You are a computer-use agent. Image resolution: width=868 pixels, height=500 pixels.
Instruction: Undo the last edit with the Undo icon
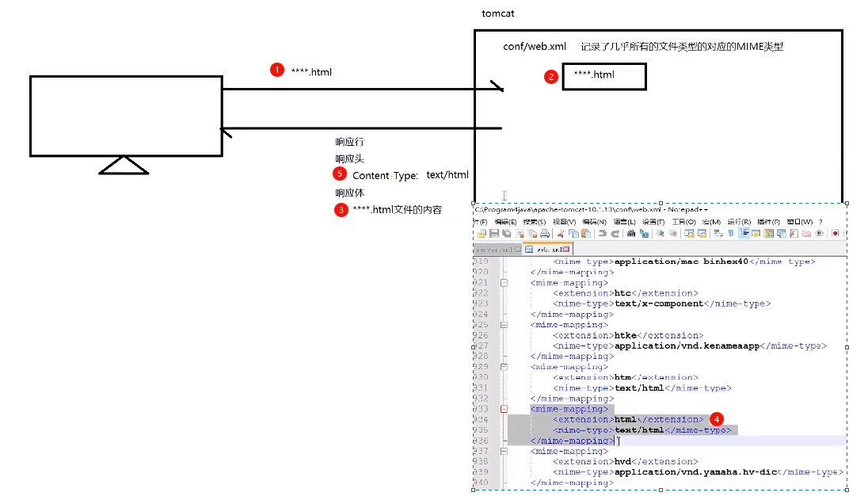coord(601,232)
